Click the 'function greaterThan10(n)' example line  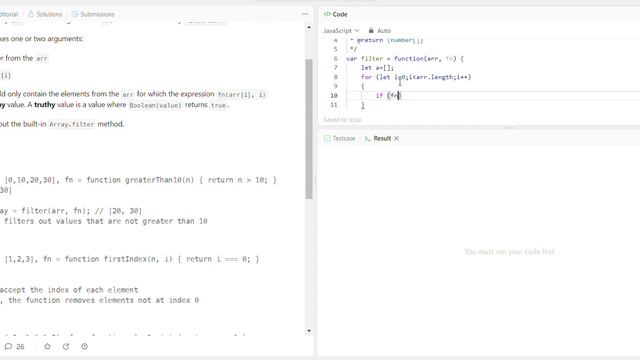[x=140, y=180]
